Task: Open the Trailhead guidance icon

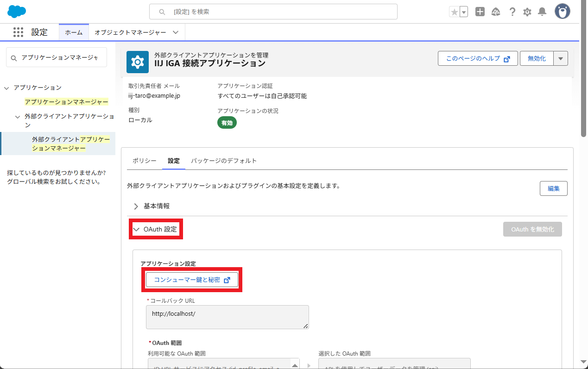Action: click(x=496, y=12)
